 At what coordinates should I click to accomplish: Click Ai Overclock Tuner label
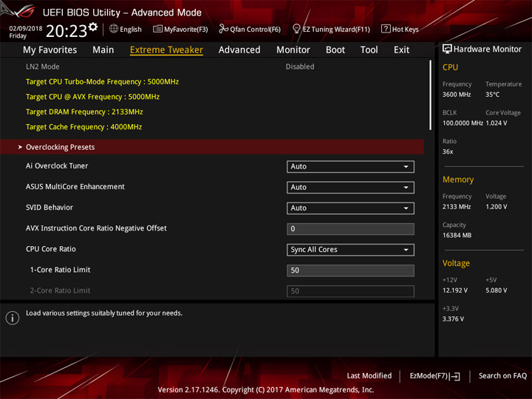[x=57, y=166]
